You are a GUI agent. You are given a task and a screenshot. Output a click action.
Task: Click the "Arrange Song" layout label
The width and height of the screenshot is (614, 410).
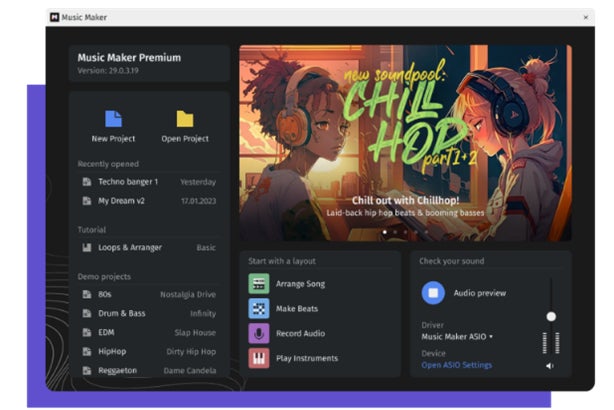(x=300, y=284)
